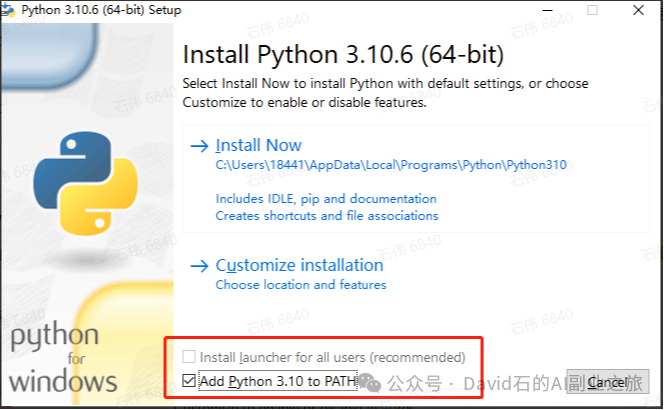Click the "Install launcher for all users (recommended)" label
Image resolution: width=664 pixels, height=410 pixels.
click(332, 357)
